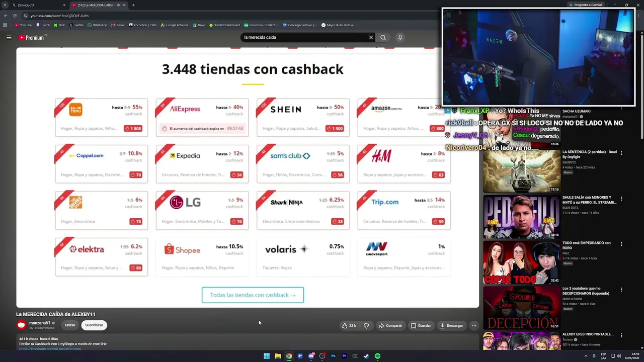Viewport: 644px width, 362px height.
Task: Open options for TODO está EMPEORANDO video
Action: (621, 244)
